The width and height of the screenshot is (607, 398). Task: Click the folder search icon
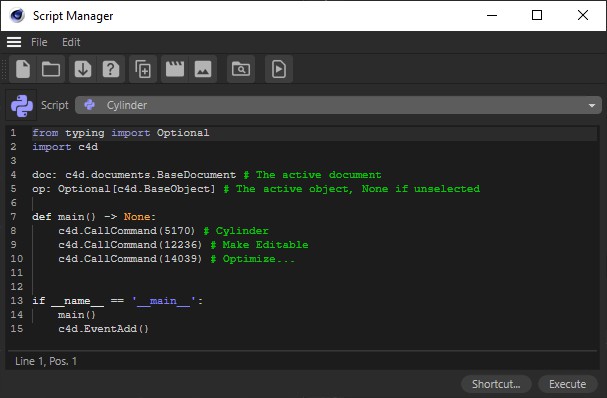point(241,69)
